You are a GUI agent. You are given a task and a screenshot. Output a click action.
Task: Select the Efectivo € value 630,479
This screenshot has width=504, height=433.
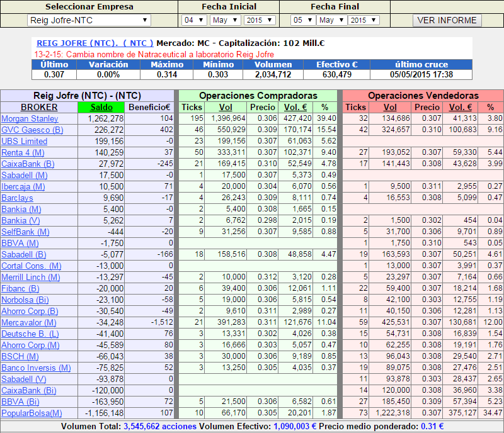337,74
